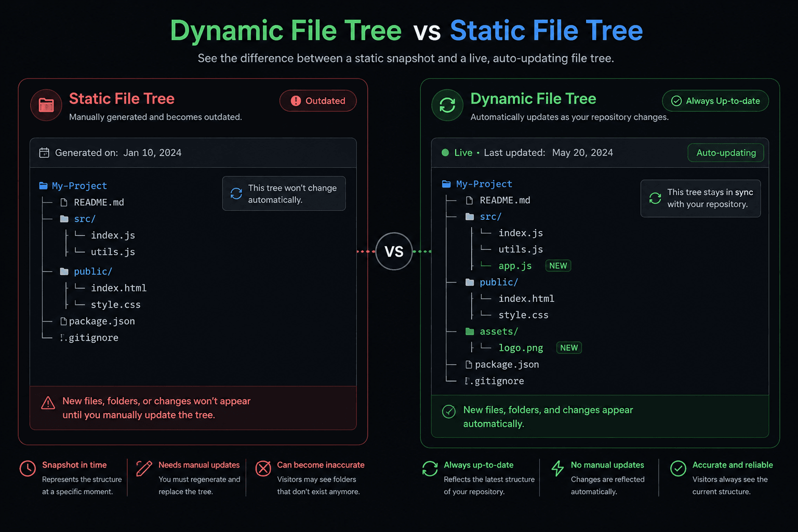Click the exclamation icon in Outdated badge
Image resolution: width=798 pixels, height=532 pixels.
point(296,101)
